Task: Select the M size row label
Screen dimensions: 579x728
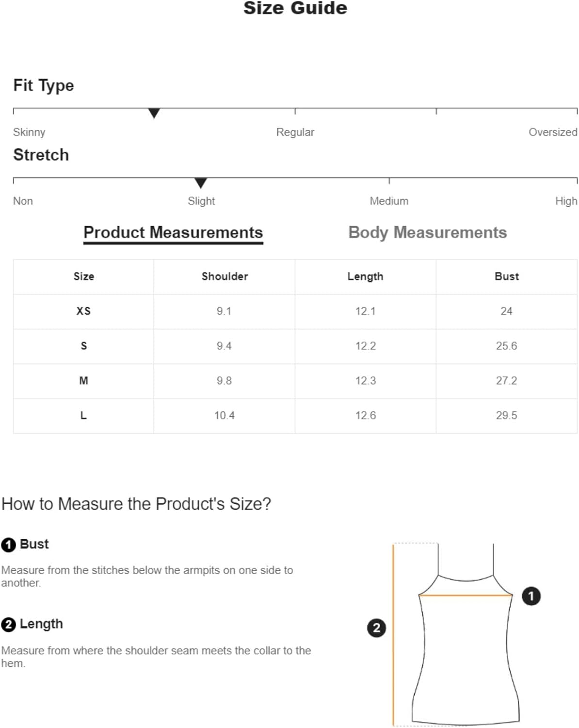Action: 83,381
